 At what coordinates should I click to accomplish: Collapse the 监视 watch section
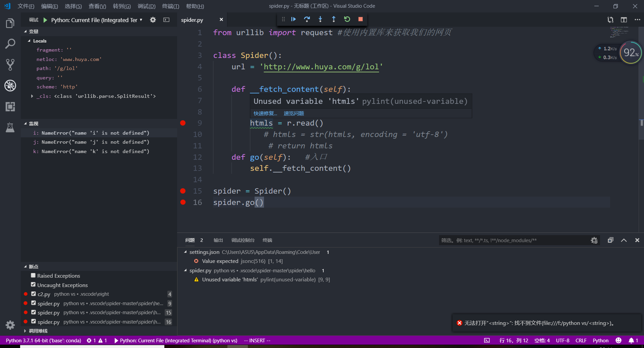[25, 124]
